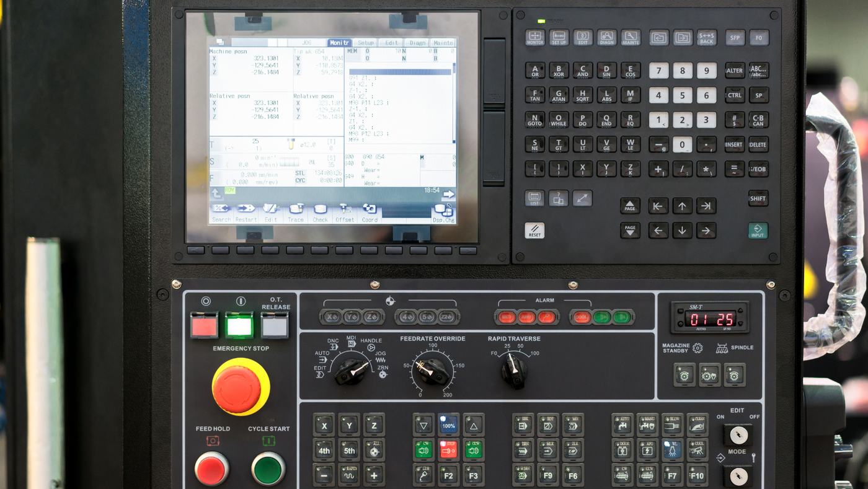
Task: Turn the MODE key switch
Action: click(x=738, y=476)
